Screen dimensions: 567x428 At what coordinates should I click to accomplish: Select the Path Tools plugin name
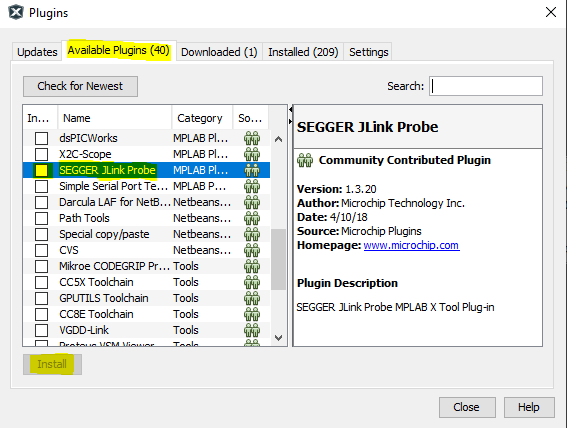coord(84,218)
